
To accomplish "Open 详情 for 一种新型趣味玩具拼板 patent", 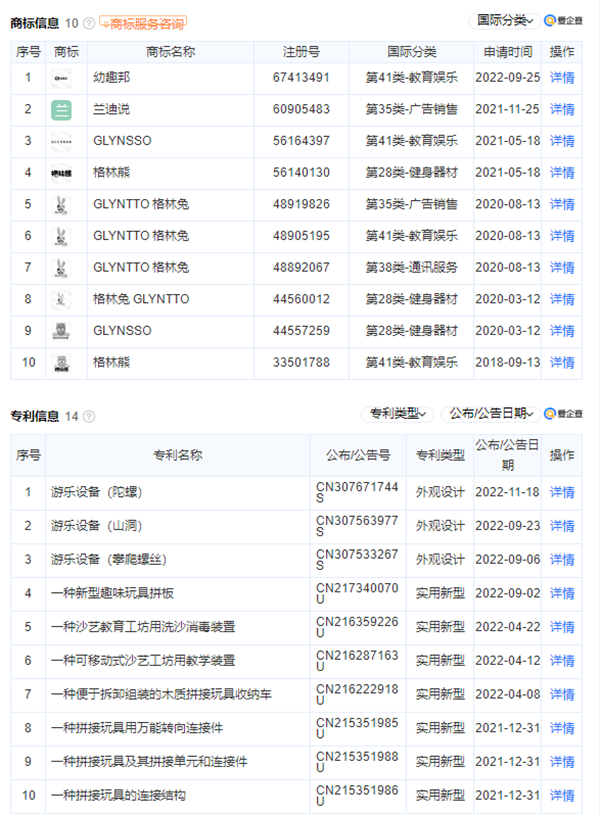I will 562,593.
